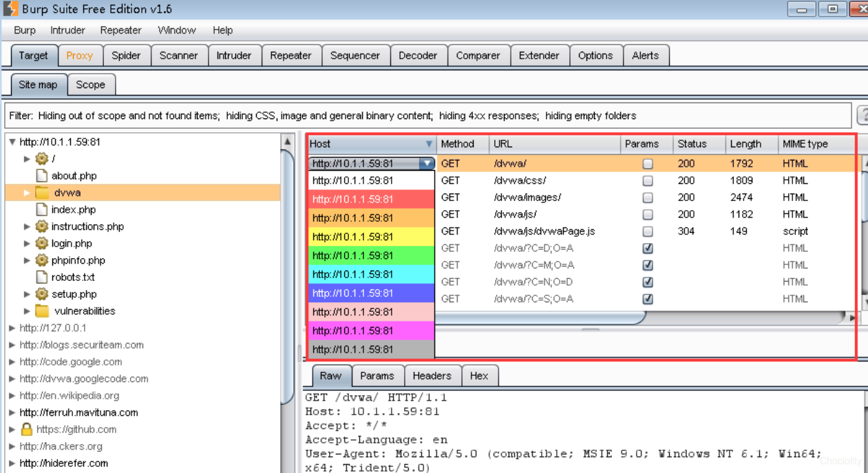Screen dimensions: 868x473
Task: Open the Intruder menu in menu bar
Action: coord(67,30)
